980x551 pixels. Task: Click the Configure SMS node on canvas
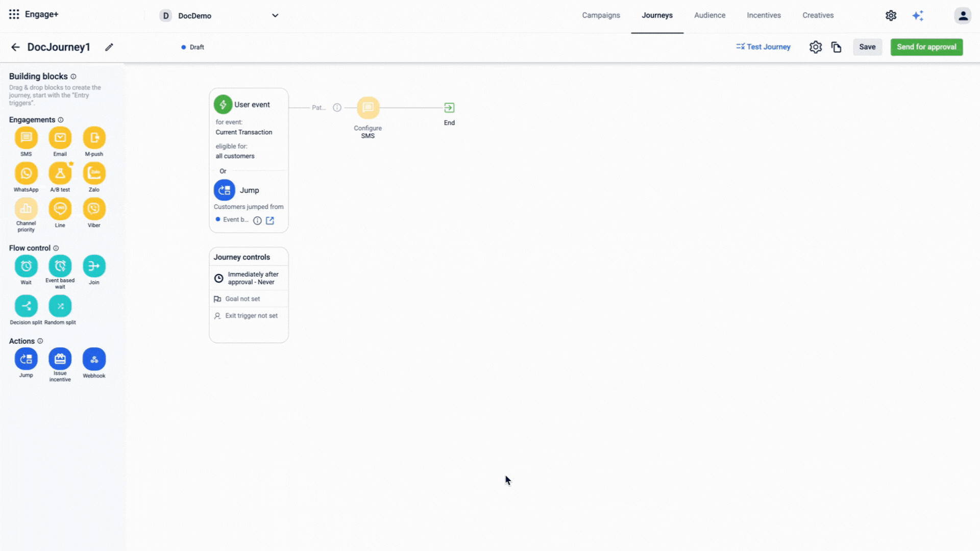pos(368,108)
